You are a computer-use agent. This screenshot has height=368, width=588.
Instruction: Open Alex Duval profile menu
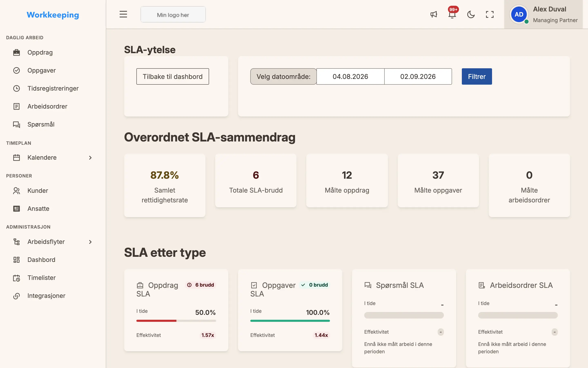pyautogui.click(x=543, y=14)
